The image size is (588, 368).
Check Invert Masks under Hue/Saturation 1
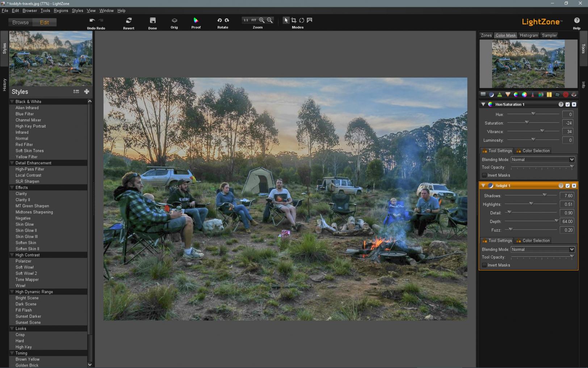point(484,175)
